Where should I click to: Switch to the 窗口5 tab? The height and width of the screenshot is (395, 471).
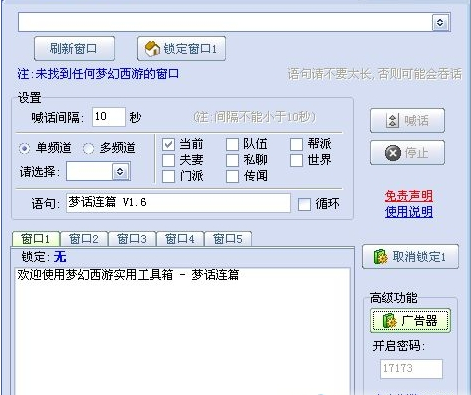coord(228,239)
